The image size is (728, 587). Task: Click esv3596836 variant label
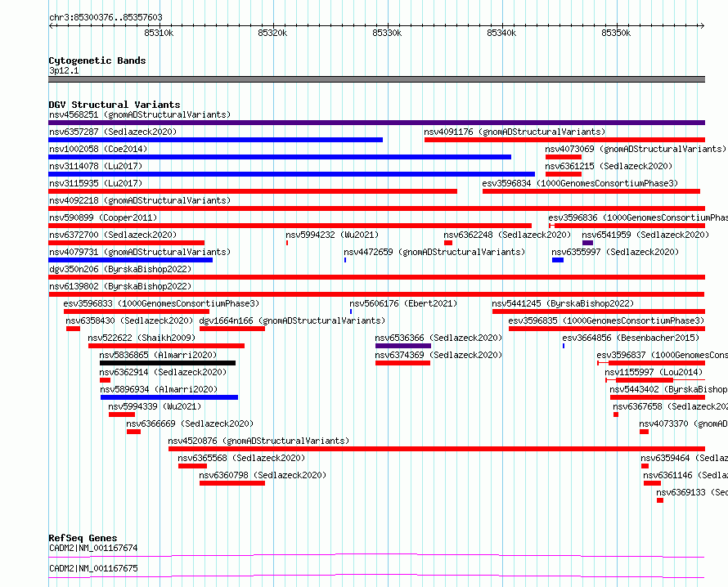[x=637, y=217]
